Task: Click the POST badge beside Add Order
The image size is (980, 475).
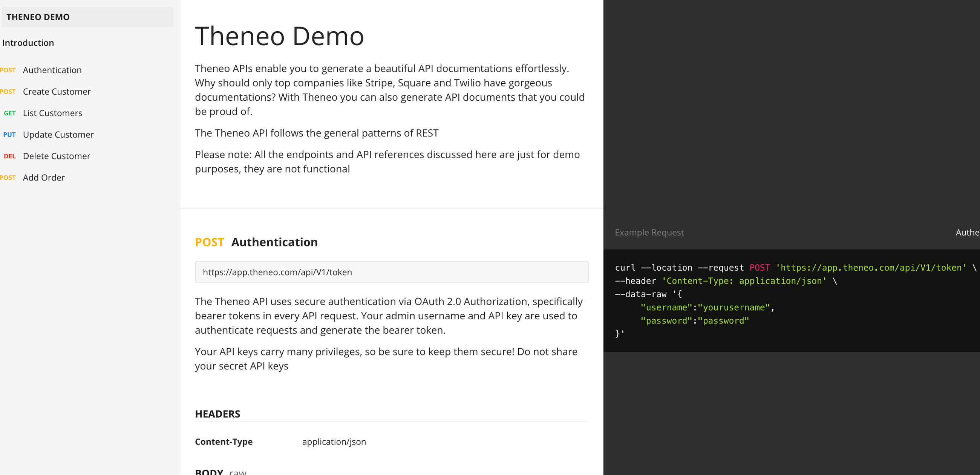Action: coord(8,177)
